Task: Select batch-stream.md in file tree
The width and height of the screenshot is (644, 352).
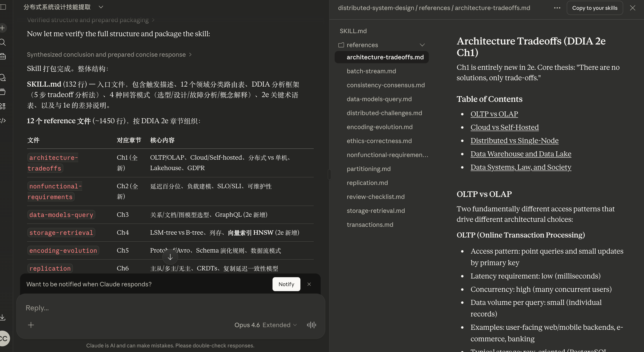Action: 371,71
